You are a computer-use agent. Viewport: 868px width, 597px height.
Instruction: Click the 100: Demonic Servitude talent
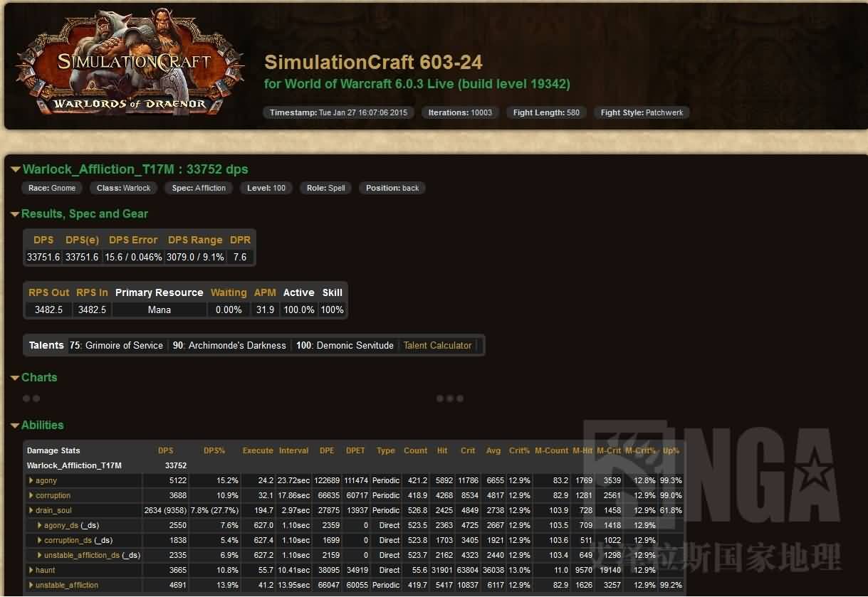coord(345,346)
